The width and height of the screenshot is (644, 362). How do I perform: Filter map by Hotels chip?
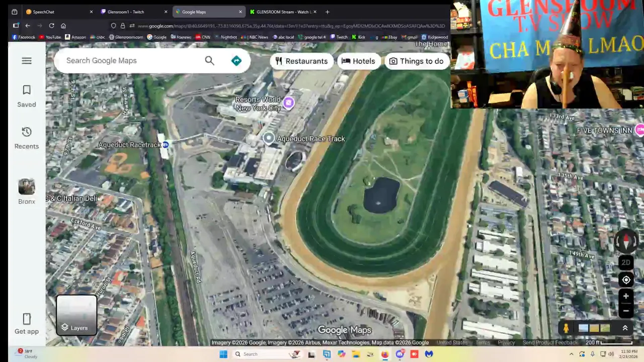[x=358, y=61]
